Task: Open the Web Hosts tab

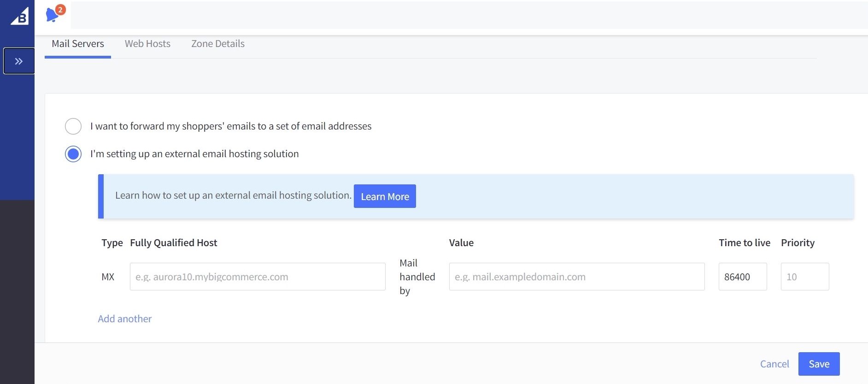Action: tap(147, 44)
